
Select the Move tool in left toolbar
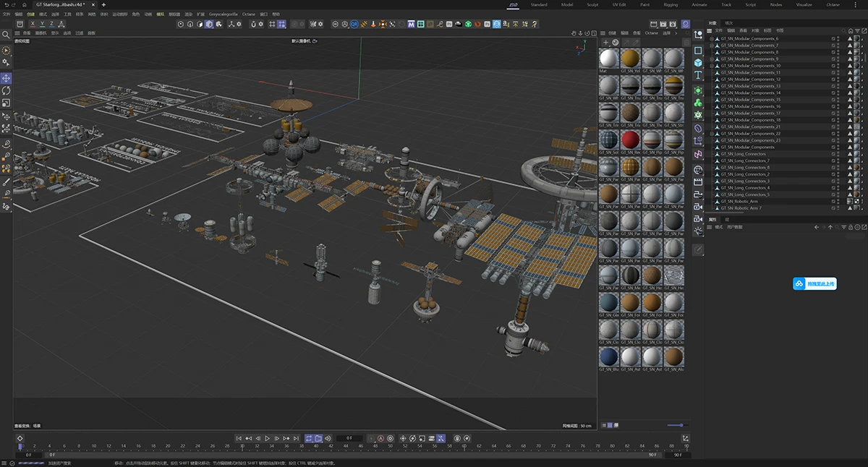pos(7,78)
